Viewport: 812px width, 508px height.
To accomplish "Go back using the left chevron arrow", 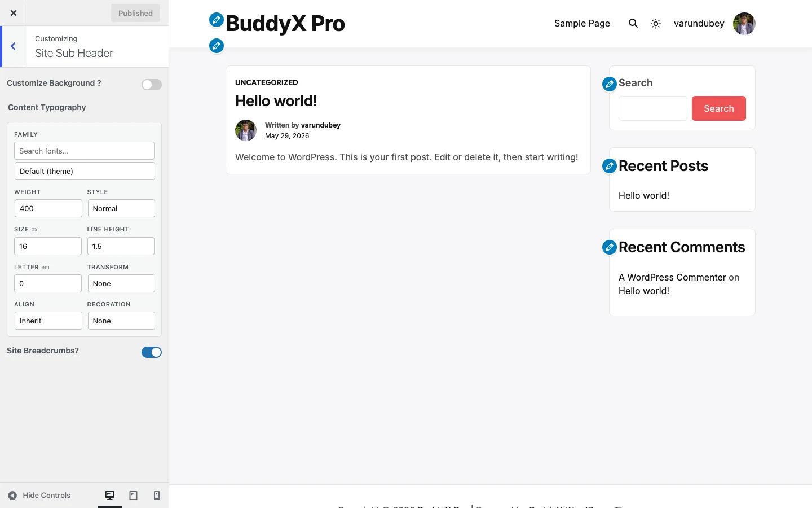I will [14, 46].
